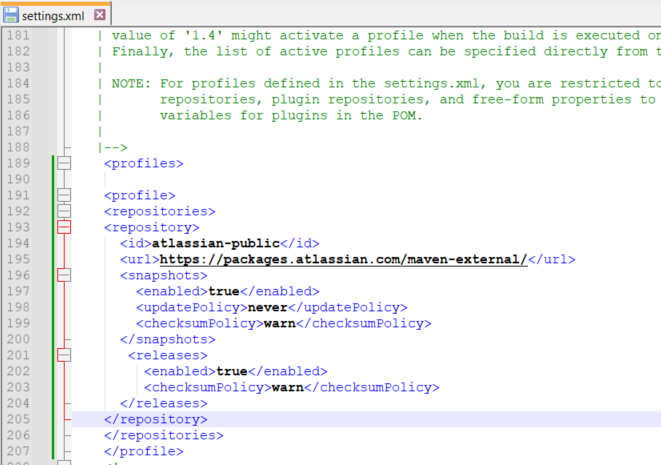Click 'warn' in releases checksumPolicy on line 203
661x465 pixels.
pos(288,387)
